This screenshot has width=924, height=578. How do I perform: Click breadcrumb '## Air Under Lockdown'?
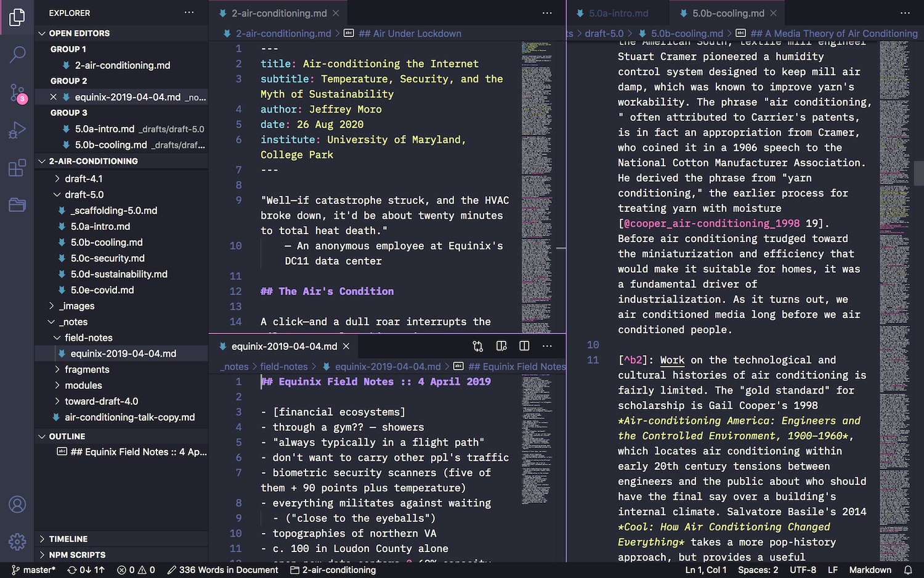click(x=409, y=33)
